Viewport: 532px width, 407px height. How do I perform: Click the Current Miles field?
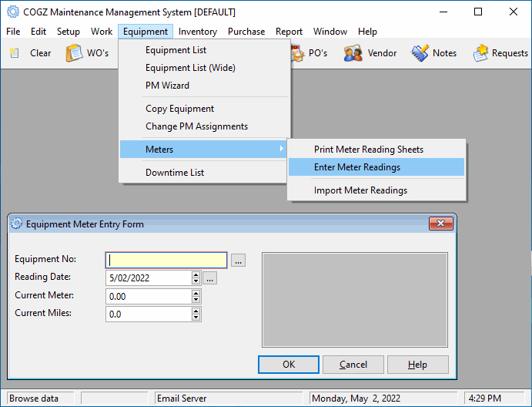[149, 314]
